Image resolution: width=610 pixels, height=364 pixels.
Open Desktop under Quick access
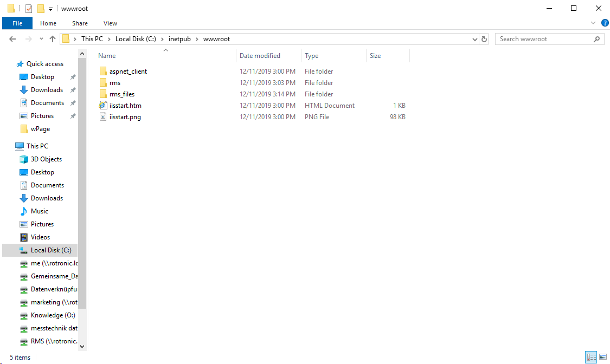[x=42, y=77]
